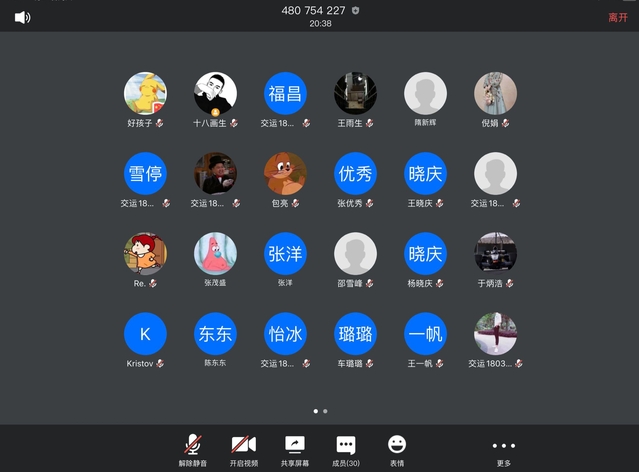Click the 王一帆 participant circle
639x472 pixels.
(x=425, y=334)
